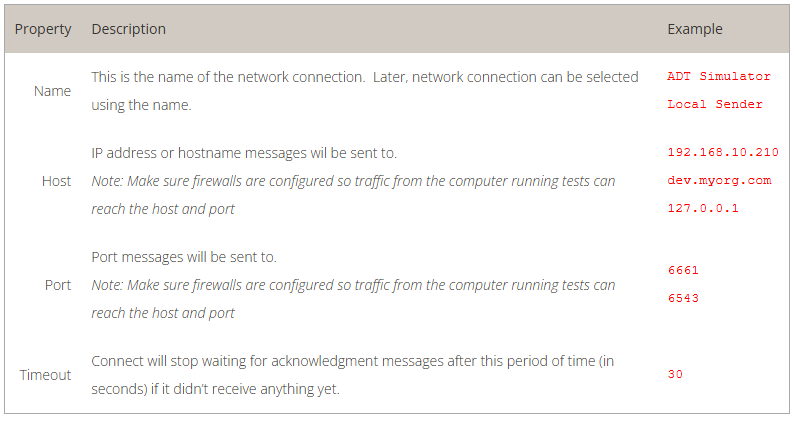795x422 pixels.
Task: Click 'Port messages will be sent to' text
Action: pyautogui.click(x=183, y=257)
